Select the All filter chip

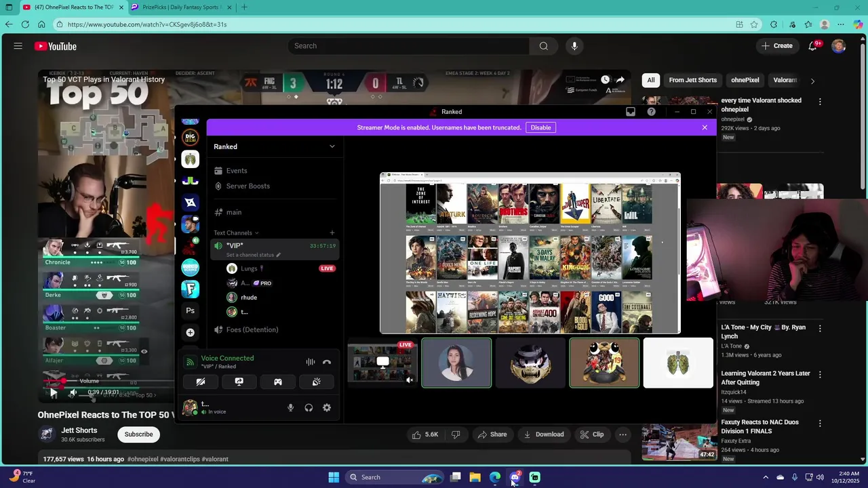click(x=650, y=80)
